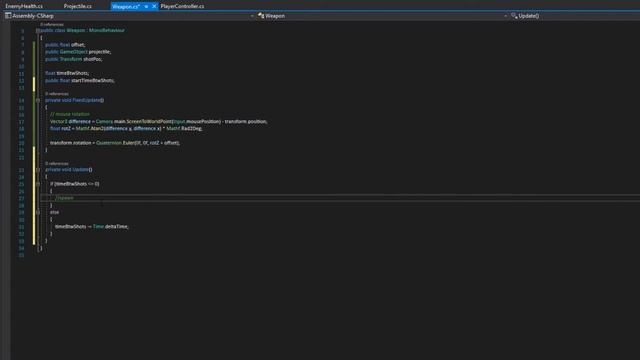Collapse the FixedUpdate() method region
The image size is (640, 360).
pos(38,100)
